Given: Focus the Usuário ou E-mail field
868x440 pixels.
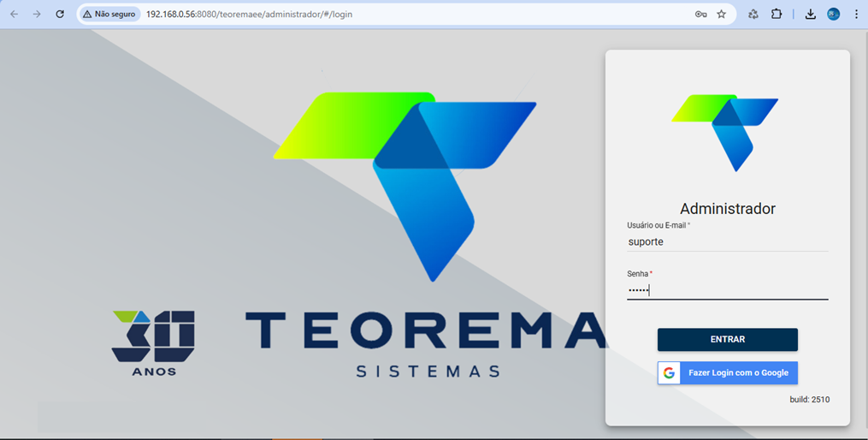Looking at the screenshot, I should point(728,242).
